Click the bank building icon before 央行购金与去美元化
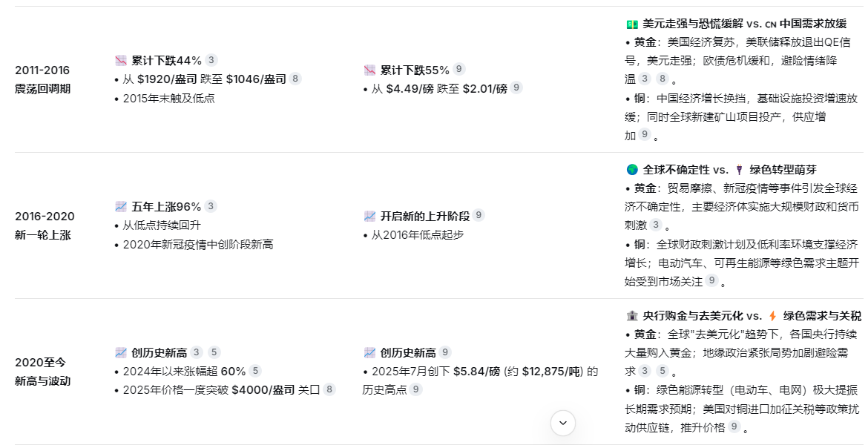The width and height of the screenshot is (868, 445). coord(632,316)
